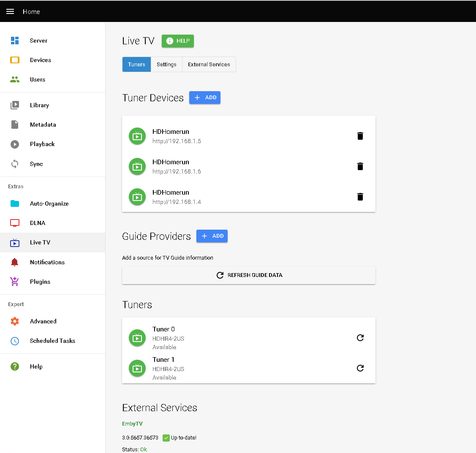This screenshot has width=476, height=453.
Task: Delete HDHomerun tuner at 192.168.1.5
Action: tap(360, 136)
